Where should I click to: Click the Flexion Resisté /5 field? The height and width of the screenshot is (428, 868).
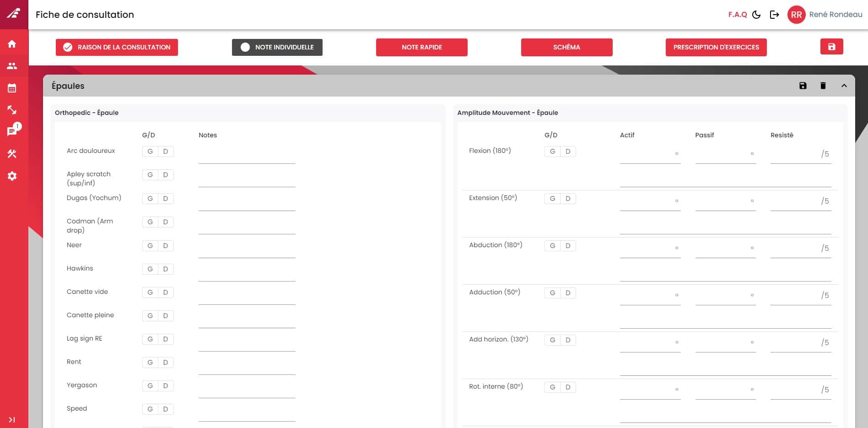coord(801,155)
